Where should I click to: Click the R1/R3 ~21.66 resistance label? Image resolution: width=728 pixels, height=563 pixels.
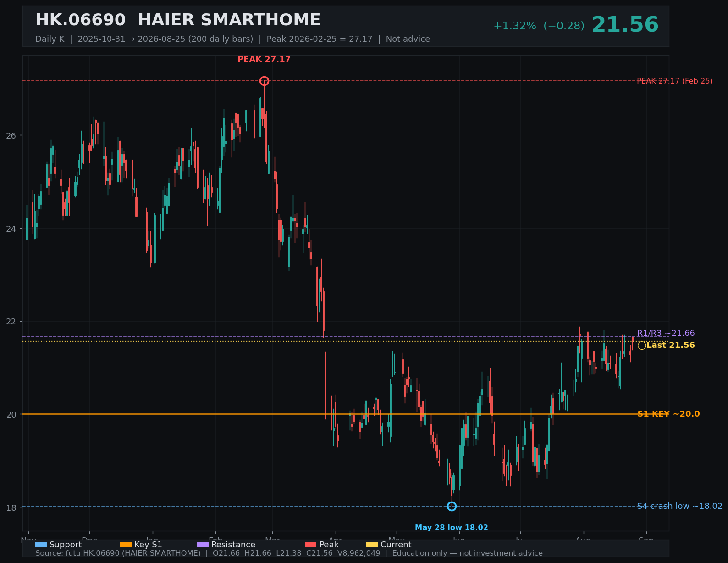(666, 333)
